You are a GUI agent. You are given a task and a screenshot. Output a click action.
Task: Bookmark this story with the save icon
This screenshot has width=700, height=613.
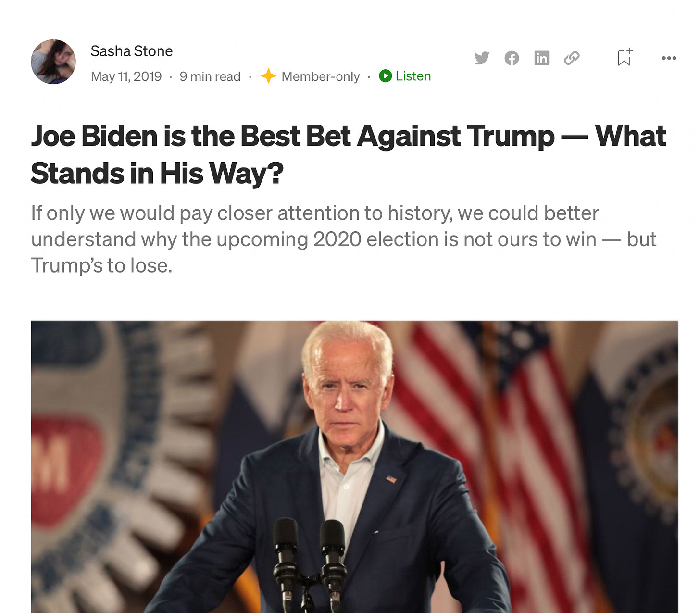[625, 57]
